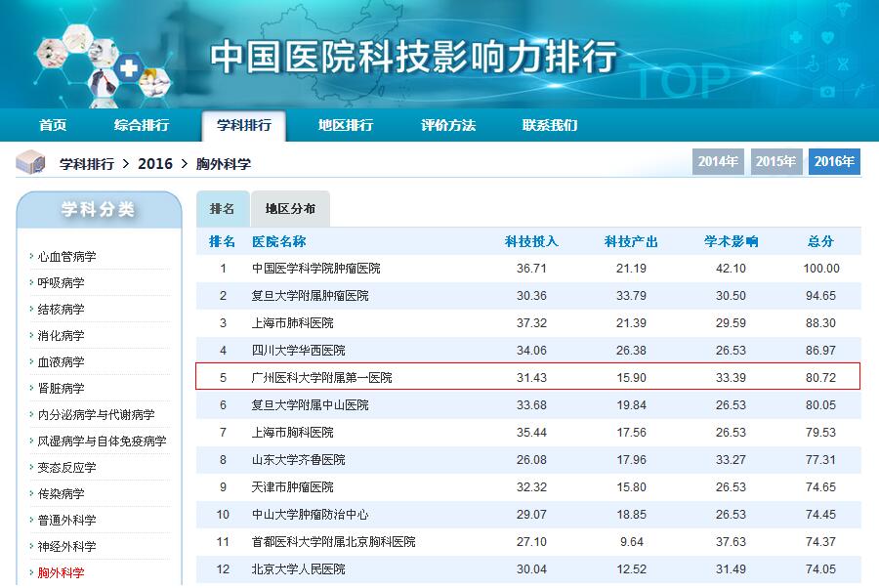Open the highlighted 胸外科学 category
The image size is (879, 588).
61,573
